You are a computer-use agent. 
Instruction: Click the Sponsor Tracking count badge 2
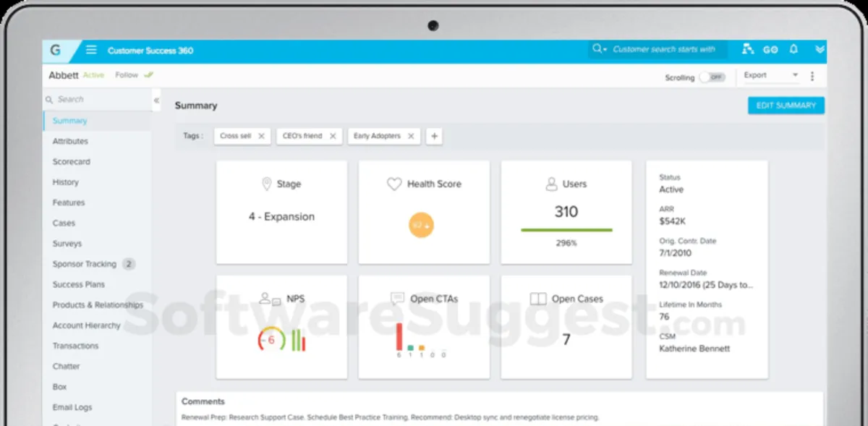click(129, 264)
